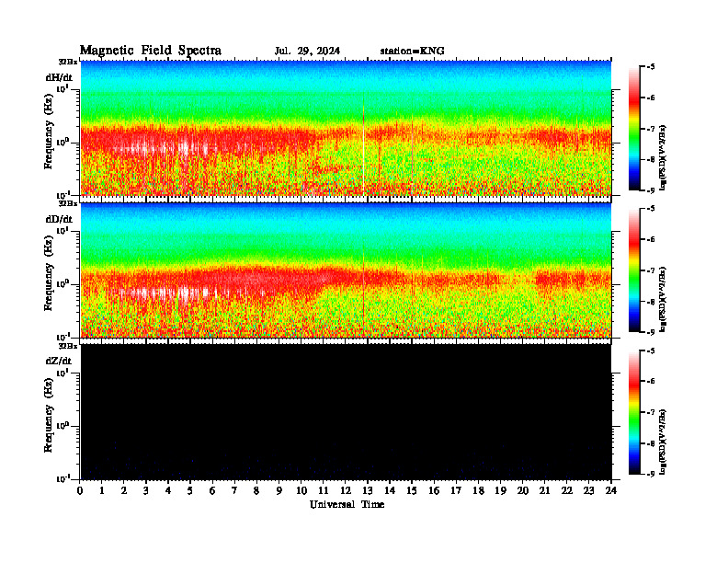Click inside the dH/dt spectrogram plot
Viewport: 728px width, 563px height.
(346, 128)
